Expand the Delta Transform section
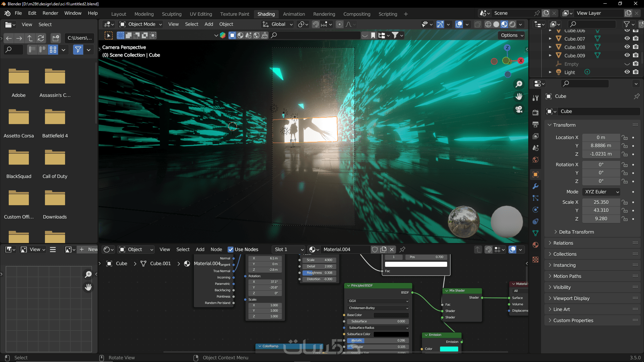Image resolution: width=644 pixels, height=362 pixels. (x=576, y=232)
